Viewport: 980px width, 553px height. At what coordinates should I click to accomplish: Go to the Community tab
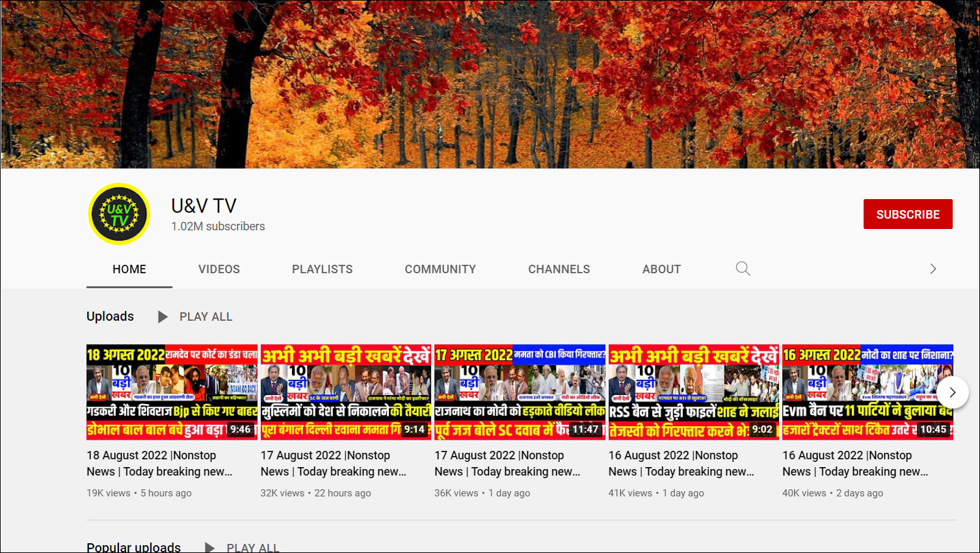point(440,269)
